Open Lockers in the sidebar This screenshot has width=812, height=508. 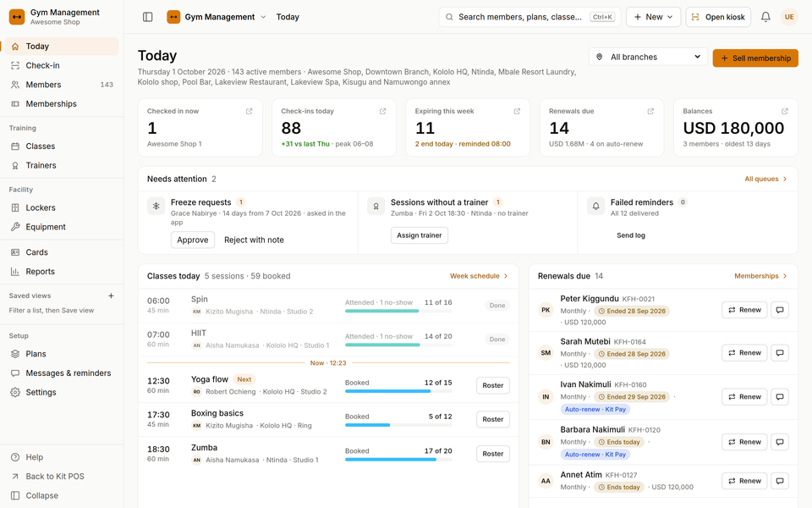pos(62,208)
